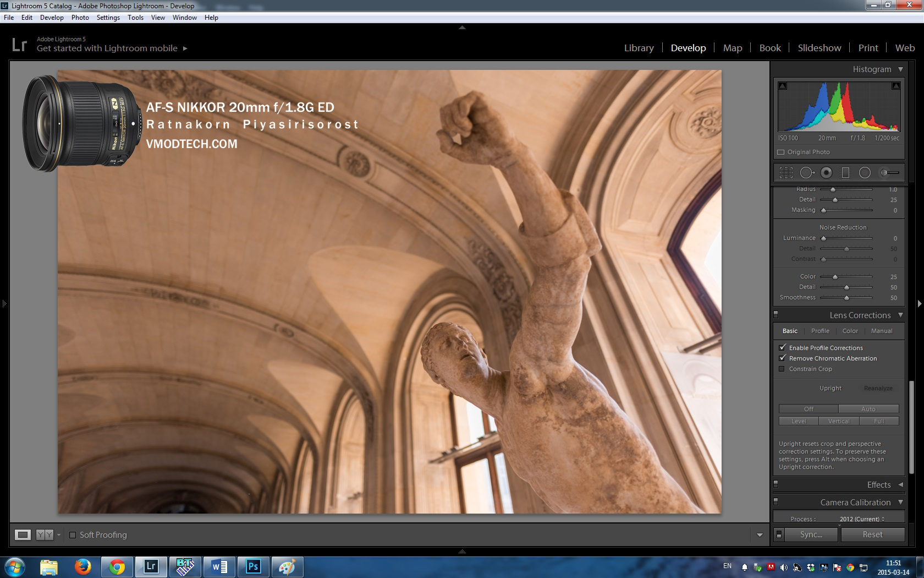Open the Before/After view options dropdown

tap(59, 535)
